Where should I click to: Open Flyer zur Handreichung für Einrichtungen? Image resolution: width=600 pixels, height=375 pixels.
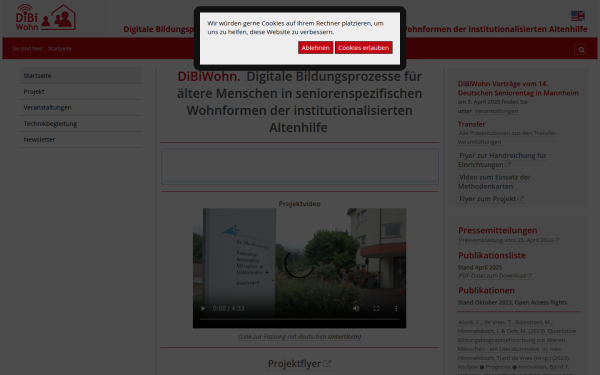[502, 160]
